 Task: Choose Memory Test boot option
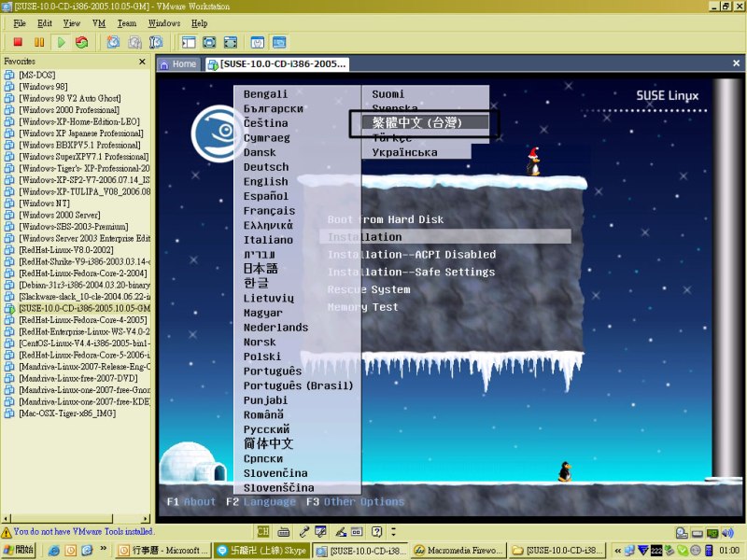[x=362, y=307]
